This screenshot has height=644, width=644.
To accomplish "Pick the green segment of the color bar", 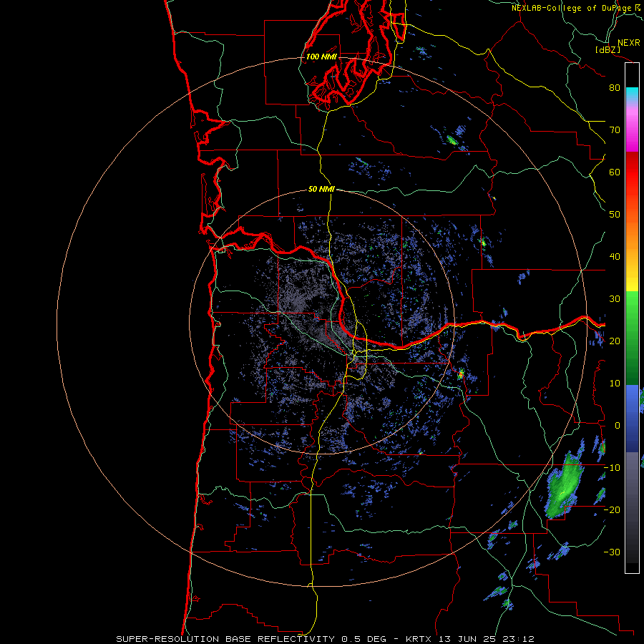I will (x=632, y=338).
